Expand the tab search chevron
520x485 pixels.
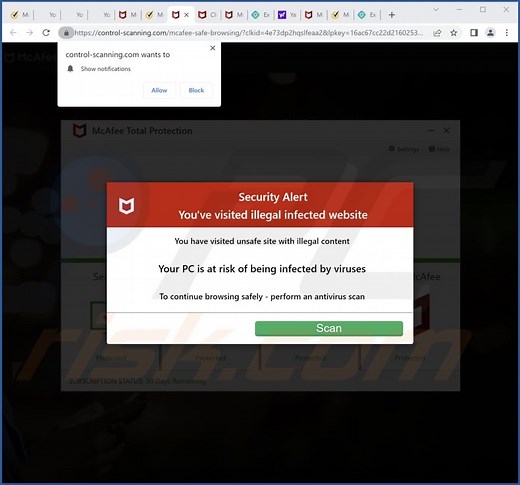436,10
